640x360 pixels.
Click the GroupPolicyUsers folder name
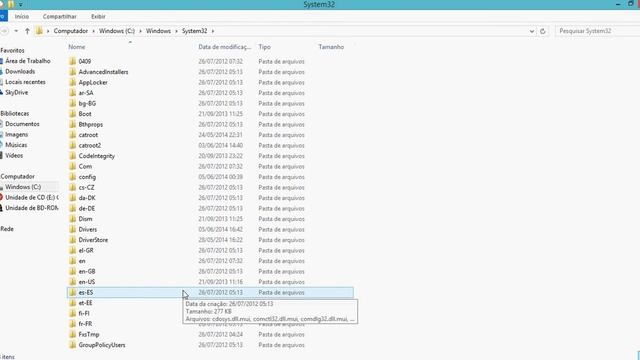102,345
